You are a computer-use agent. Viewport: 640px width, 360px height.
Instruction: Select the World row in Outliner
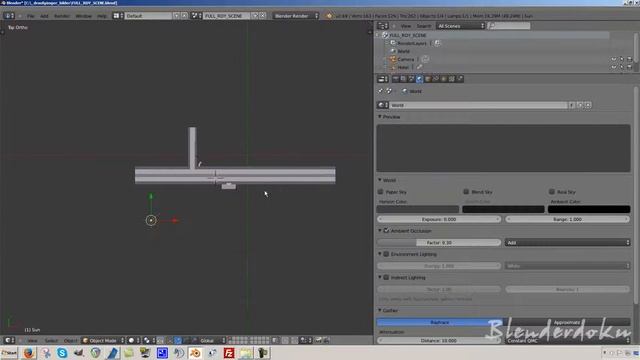[403, 51]
